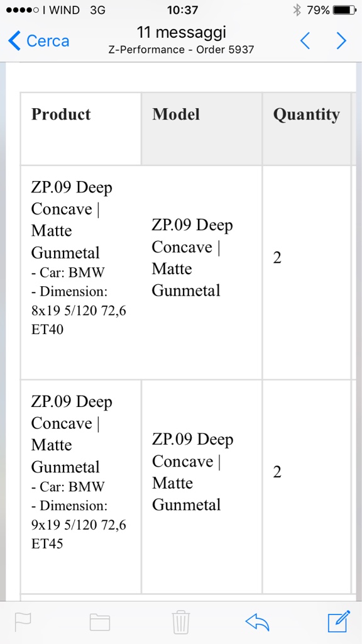Tap quantity 2 in the first row
This screenshot has width=362, height=644.
277,258
